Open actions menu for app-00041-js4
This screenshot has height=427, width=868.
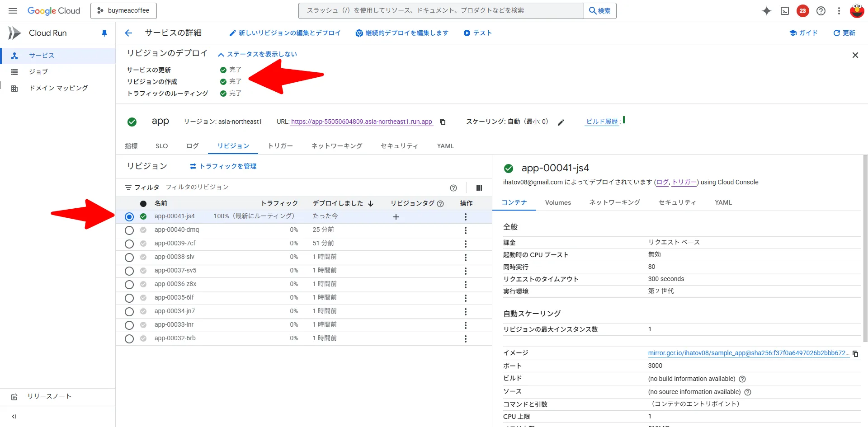[466, 217]
